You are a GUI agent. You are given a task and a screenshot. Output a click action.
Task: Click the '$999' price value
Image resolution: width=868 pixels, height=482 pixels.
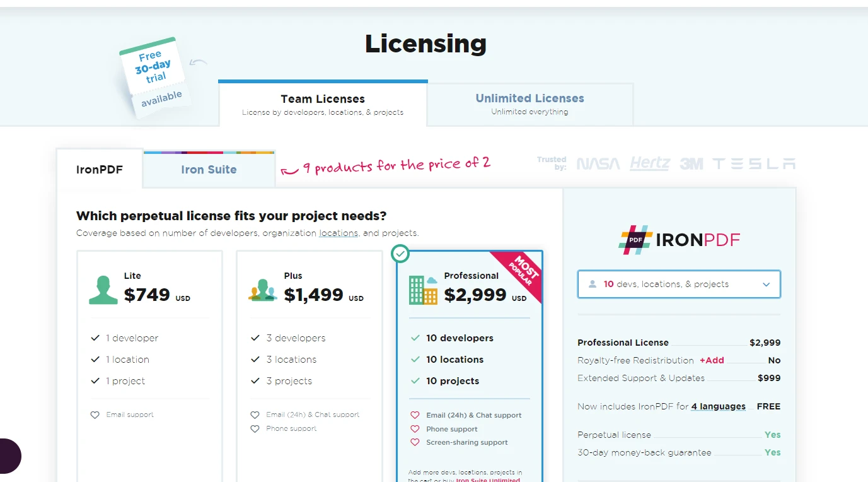769,378
